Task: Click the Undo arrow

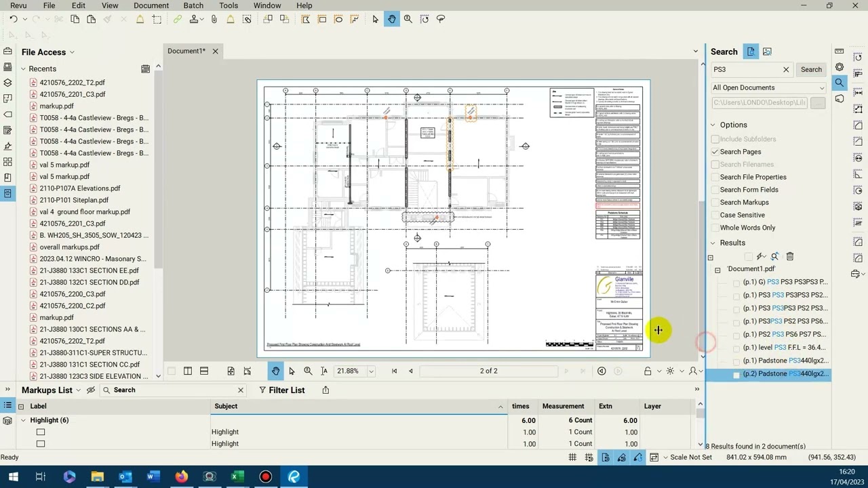Action: click(x=13, y=19)
